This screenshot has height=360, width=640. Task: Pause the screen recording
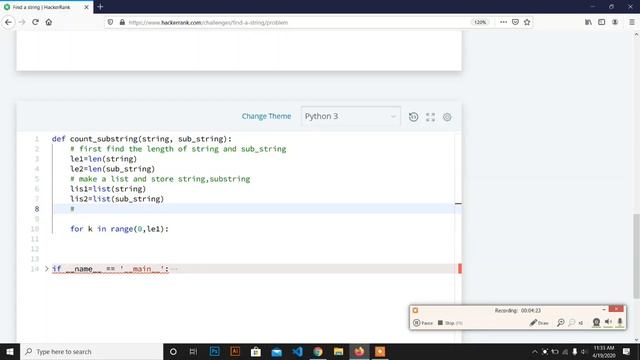click(422, 323)
